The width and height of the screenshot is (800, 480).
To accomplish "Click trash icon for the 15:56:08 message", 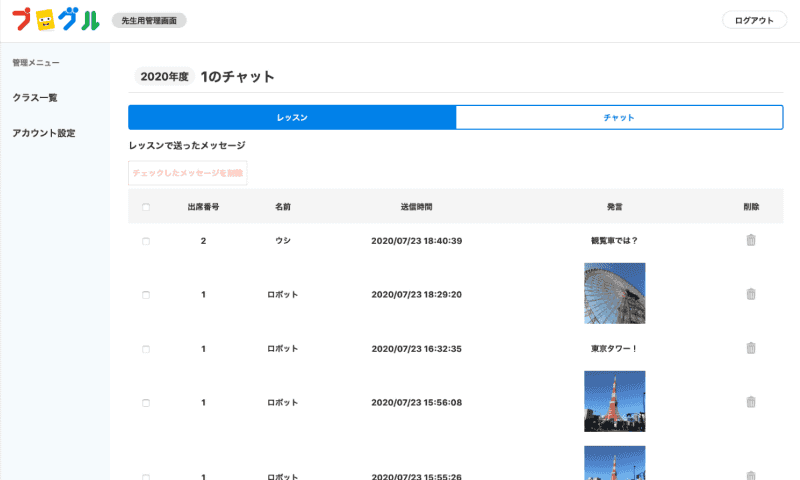I will coord(751,402).
